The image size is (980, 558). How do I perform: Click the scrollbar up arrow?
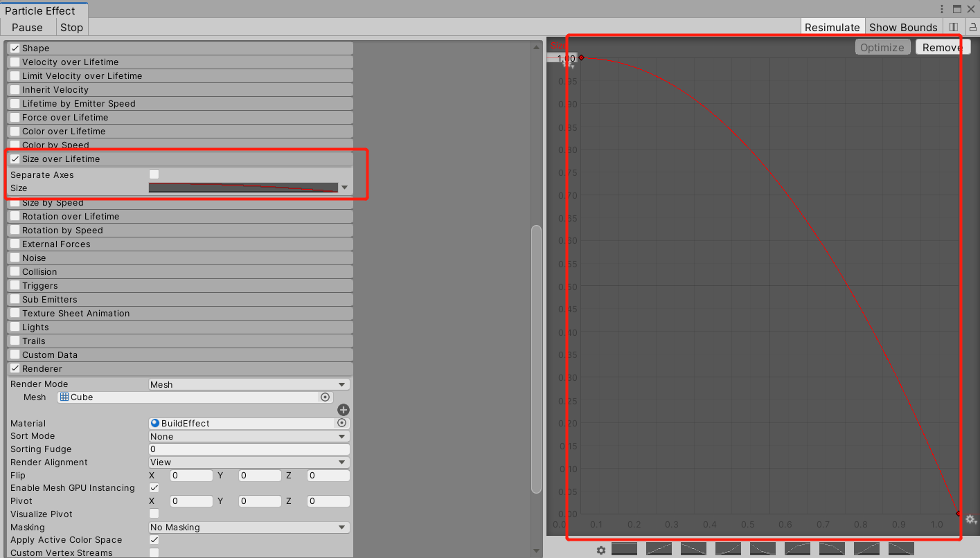coord(536,47)
